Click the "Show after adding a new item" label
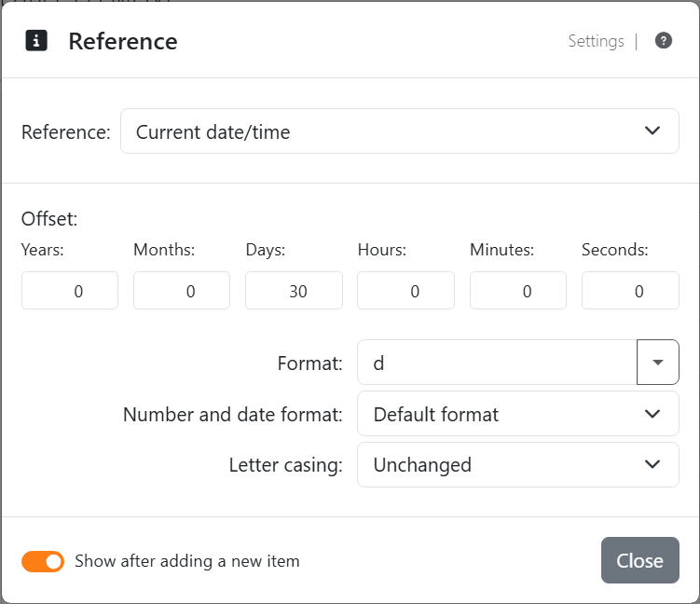The image size is (700, 604). (x=187, y=561)
